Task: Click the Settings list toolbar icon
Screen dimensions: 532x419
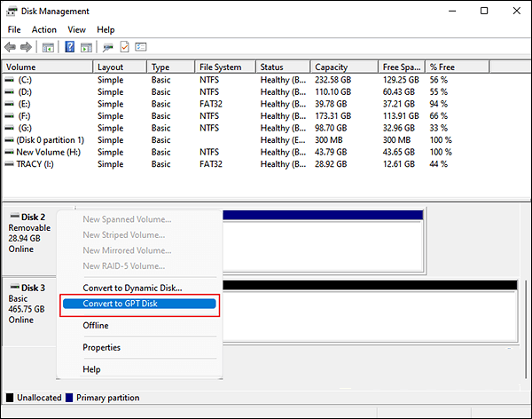Action: [140, 47]
